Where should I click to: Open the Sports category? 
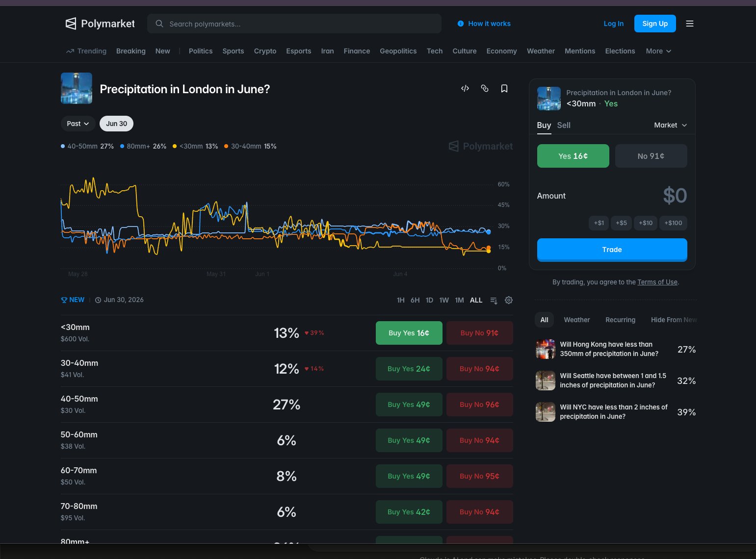pos(233,51)
